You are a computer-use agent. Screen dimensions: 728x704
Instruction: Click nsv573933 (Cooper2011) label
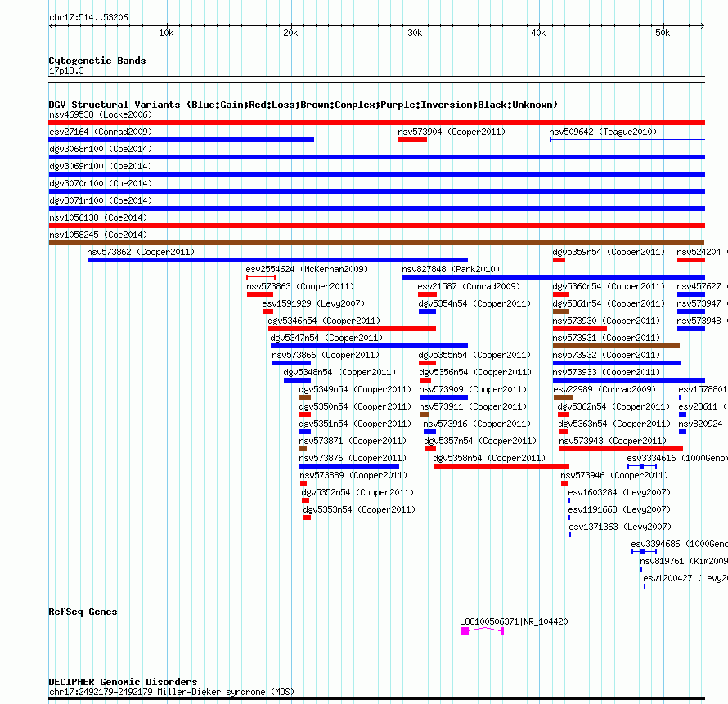point(606,372)
